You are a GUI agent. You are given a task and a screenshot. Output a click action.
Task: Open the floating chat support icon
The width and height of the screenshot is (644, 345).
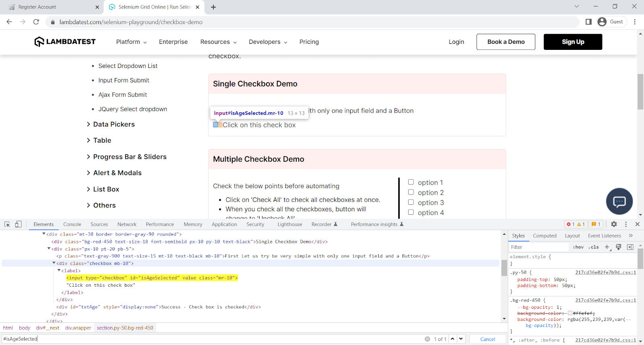(x=619, y=201)
